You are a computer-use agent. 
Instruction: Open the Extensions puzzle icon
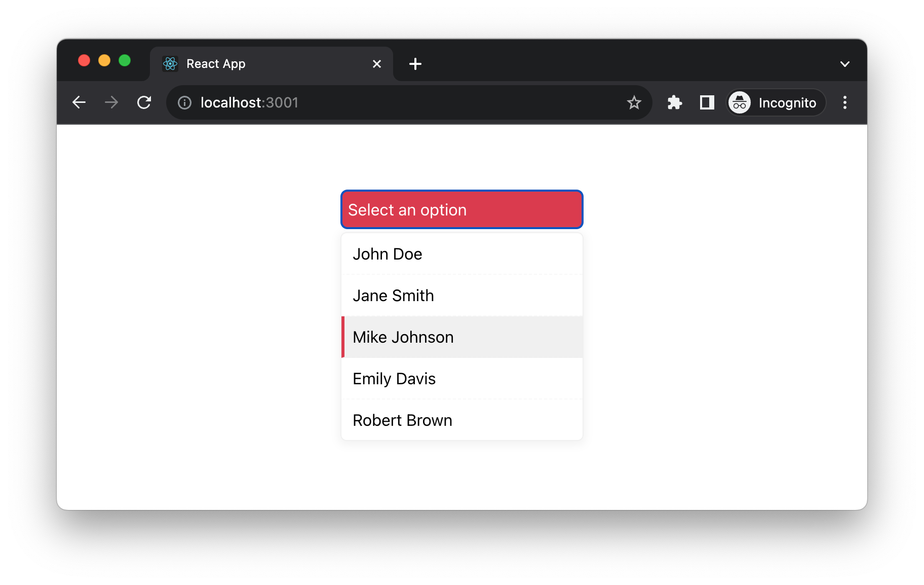pyautogui.click(x=674, y=103)
